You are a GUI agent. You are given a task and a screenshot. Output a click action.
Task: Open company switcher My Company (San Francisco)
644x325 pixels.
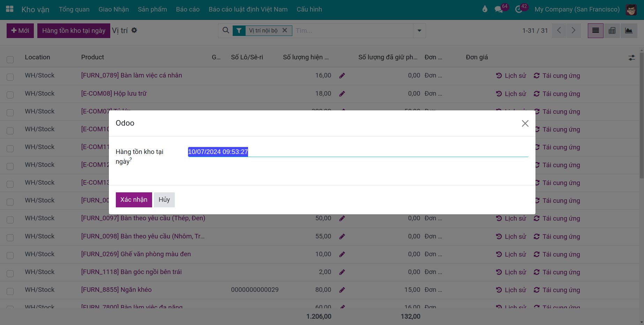(x=577, y=9)
